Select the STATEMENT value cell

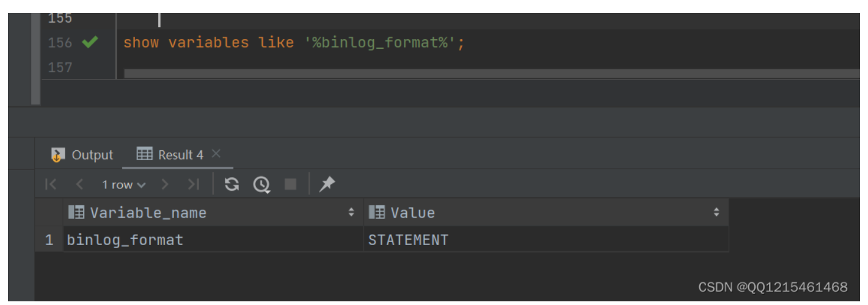pyautogui.click(x=408, y=240)
